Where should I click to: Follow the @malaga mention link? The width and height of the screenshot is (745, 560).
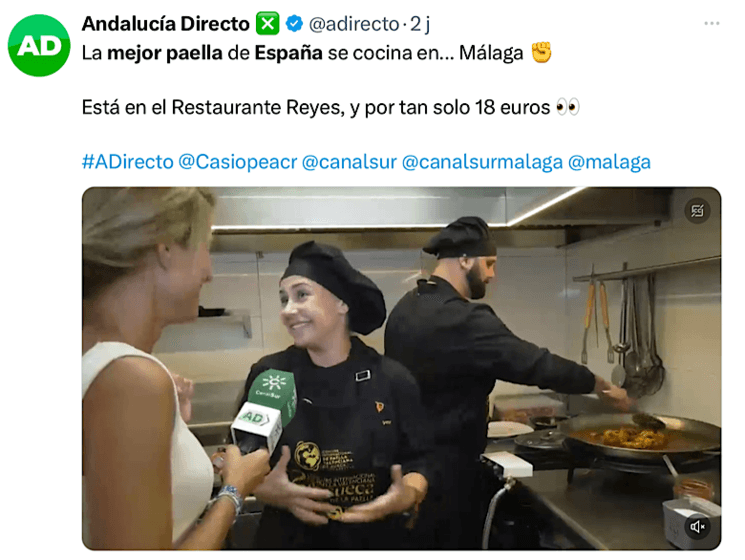pyautogui.click(x=609, y=162)
